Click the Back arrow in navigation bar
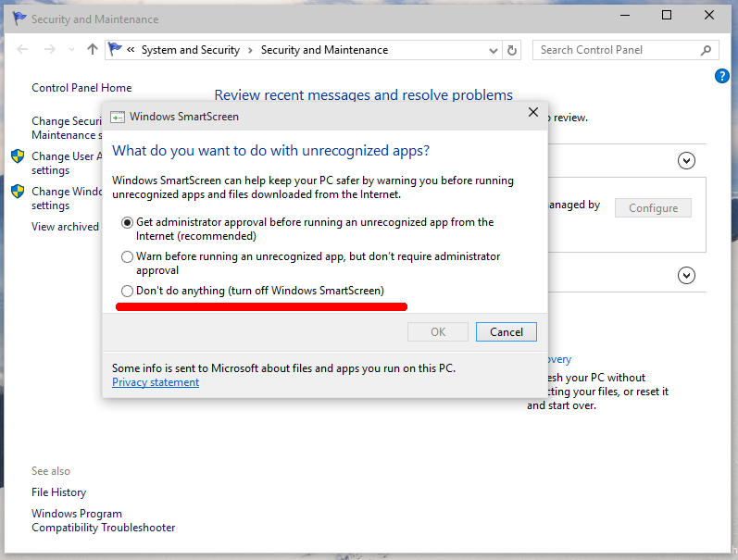The width and height of the screenshot is (738, 560). (x=23, y=50)
